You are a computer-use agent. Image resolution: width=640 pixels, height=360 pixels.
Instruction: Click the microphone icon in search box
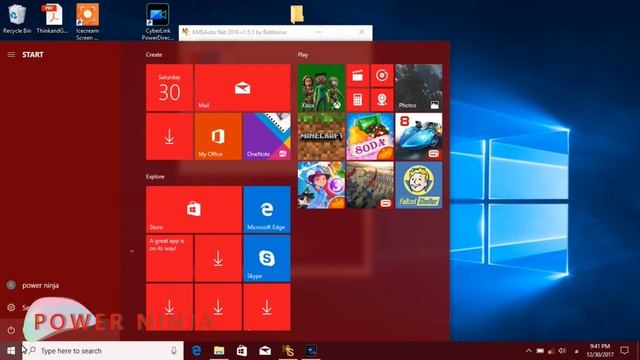(174, 351)
